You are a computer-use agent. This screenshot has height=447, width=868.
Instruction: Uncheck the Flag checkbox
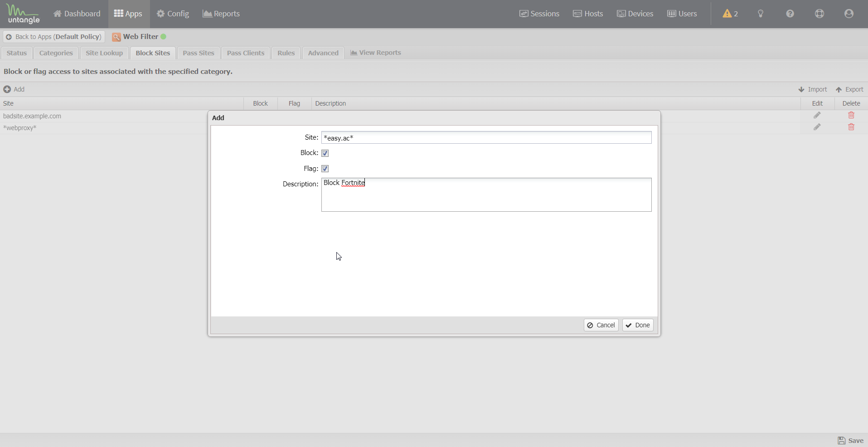pos(325,169)
